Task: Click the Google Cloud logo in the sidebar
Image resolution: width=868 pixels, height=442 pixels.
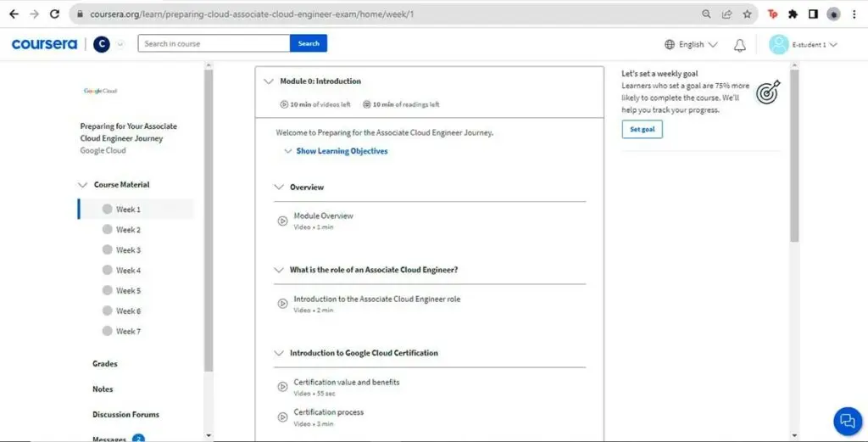Action: coord(101,91)
